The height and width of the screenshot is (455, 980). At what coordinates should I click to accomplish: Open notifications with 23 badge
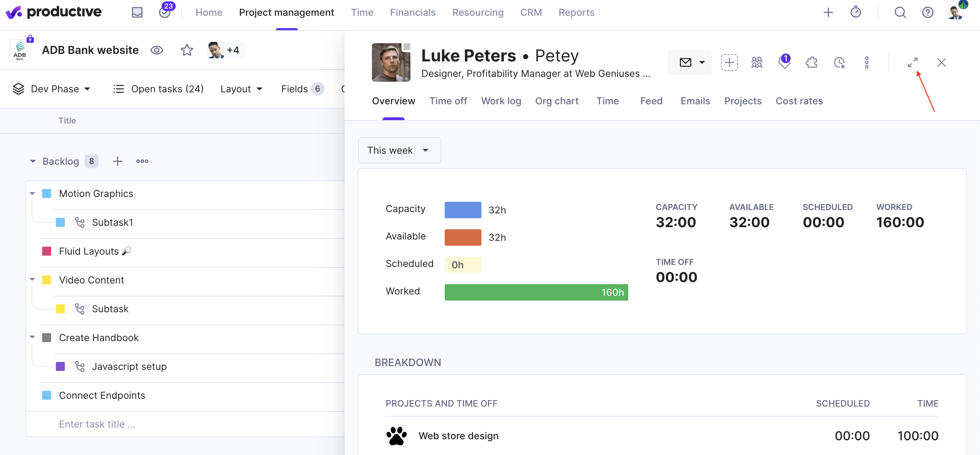[x=165, y=11]
